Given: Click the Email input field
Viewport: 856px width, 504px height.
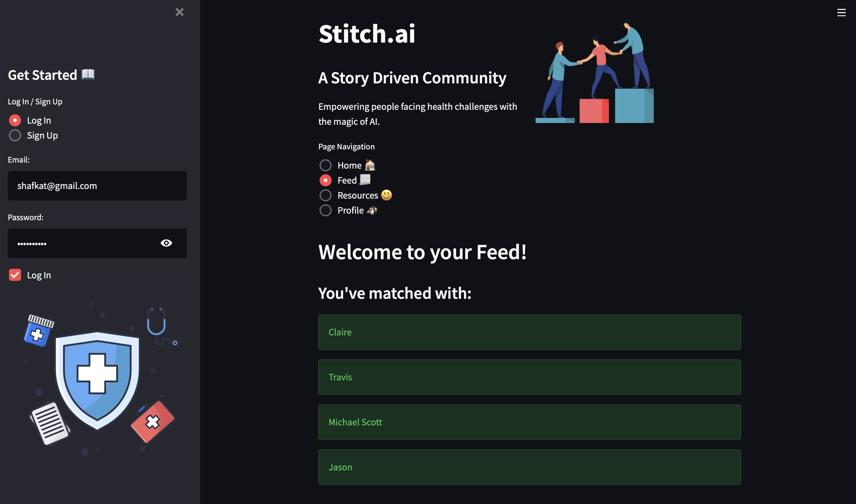Looking at the screenshot, I should 97,186.
